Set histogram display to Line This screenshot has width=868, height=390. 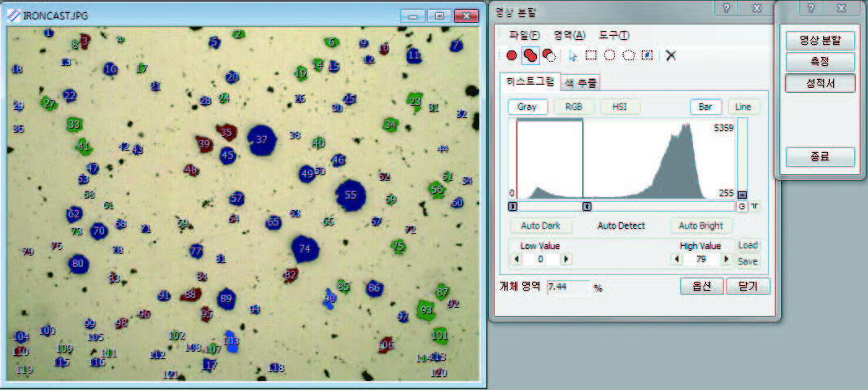pos(744,107)
